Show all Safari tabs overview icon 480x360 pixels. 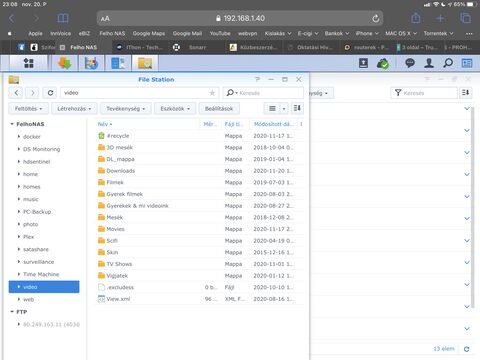tap(465, 18)
